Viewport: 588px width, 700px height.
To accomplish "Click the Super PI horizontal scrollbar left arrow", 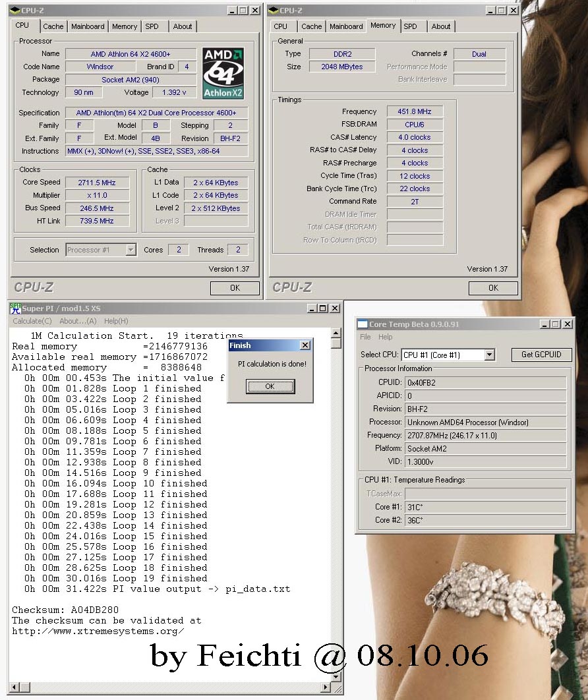I will [x=15, y=687].
